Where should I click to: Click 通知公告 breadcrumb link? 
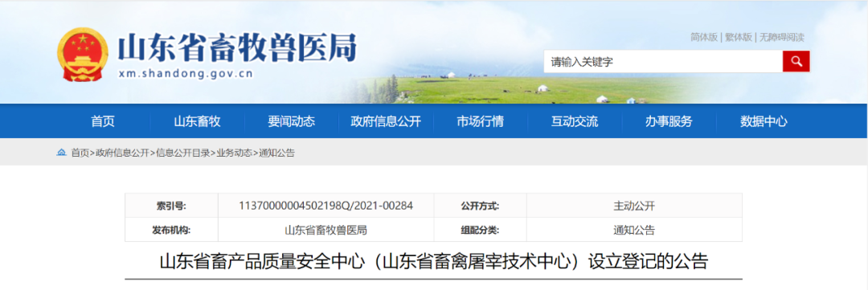point(276,153)
